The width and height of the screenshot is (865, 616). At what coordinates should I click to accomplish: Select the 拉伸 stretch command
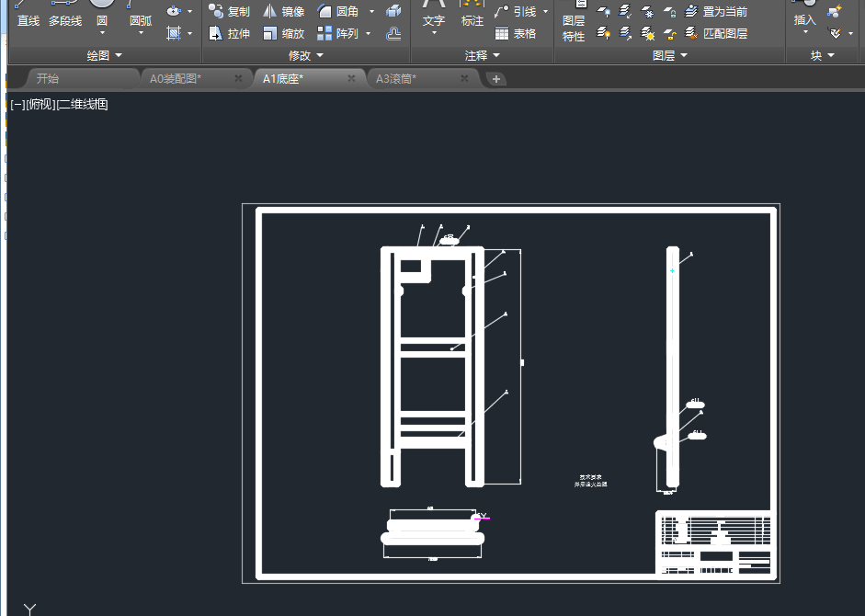[x=229, y=34]
